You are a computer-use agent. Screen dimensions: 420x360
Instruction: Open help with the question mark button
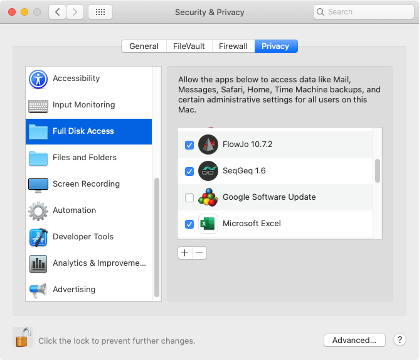tap(400, 340)
